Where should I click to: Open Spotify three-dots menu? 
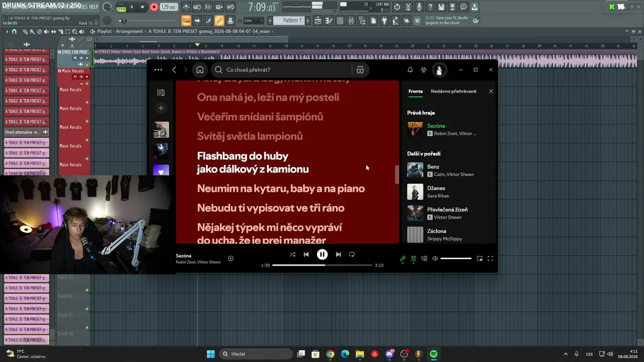click(x=158, y=70)
